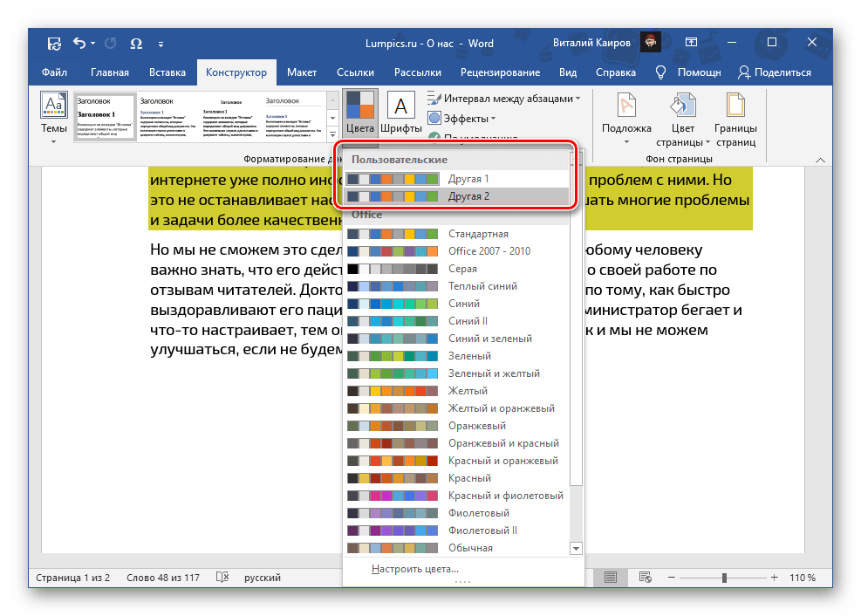Click the Шрифты (Fonts) button
The width and height of the screenshot is (861, 616).
coord(400,114)
